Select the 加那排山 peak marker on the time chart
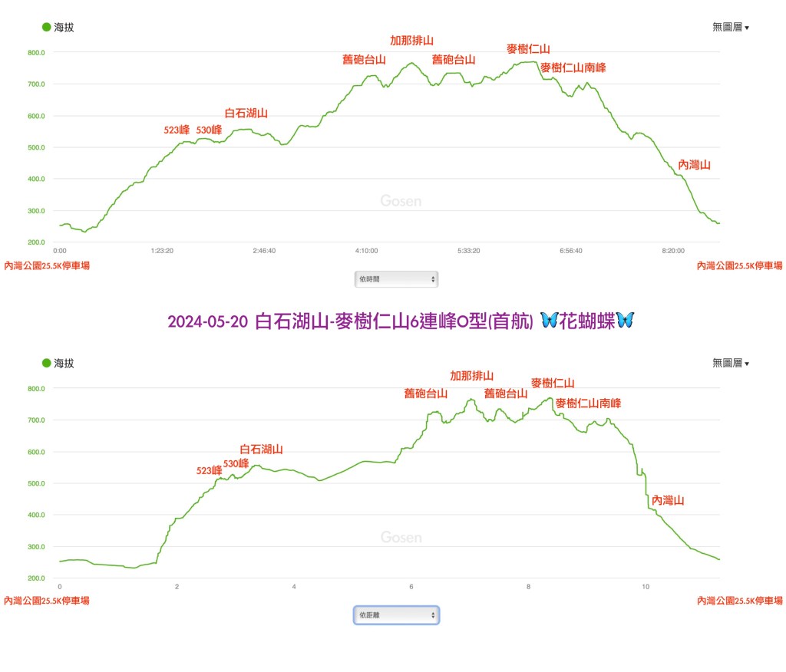The width and height of the screenshot is (786, 672). click(412, 41)
